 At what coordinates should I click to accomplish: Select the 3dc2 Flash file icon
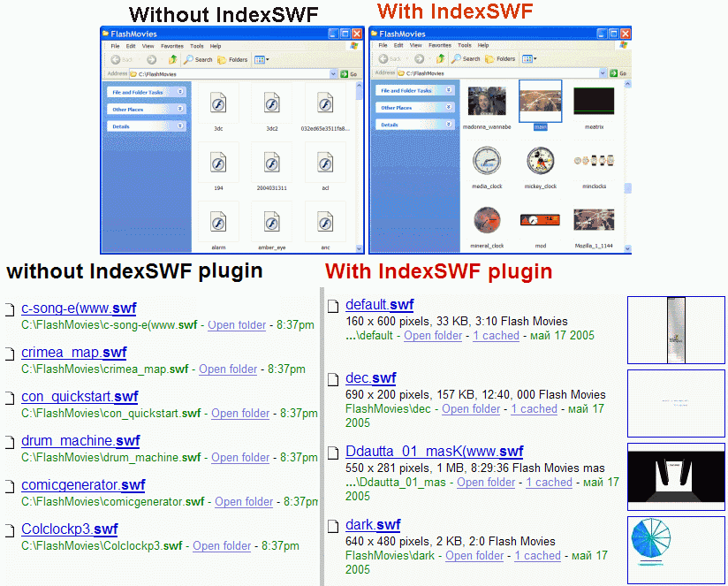click(271, 103)
